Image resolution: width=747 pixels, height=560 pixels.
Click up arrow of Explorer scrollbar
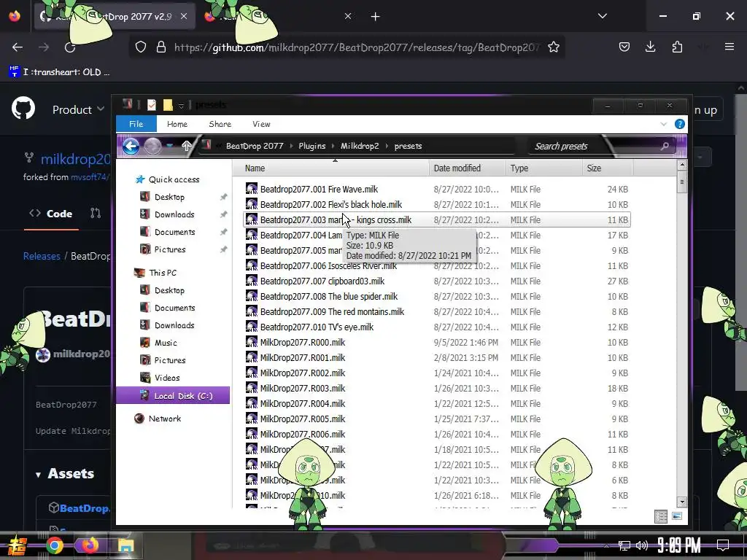682,166
